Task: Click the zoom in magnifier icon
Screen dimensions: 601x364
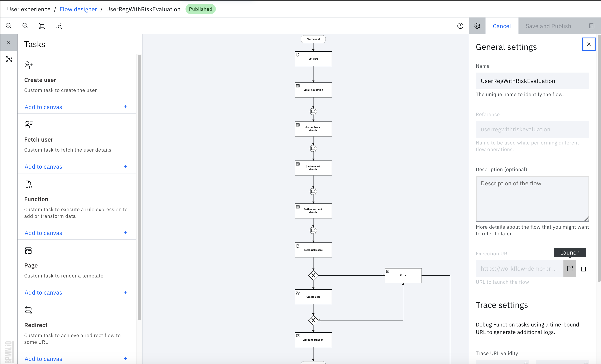Action: point(9,26)
